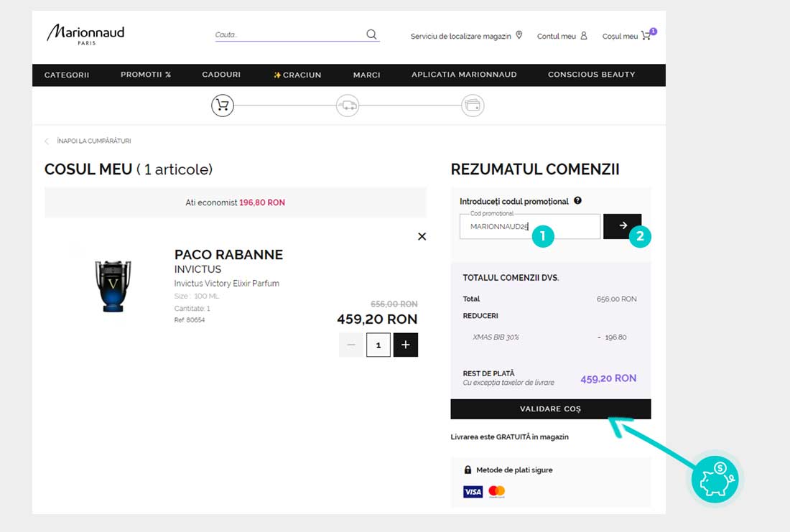Click the delivery truck step icon
This screenshot has height=532, width=790.
click(348, 106)
